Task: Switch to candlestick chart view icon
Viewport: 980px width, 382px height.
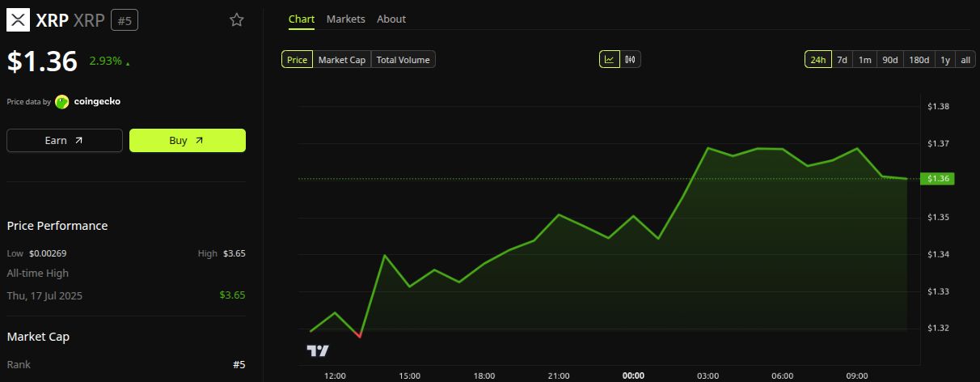Action: point(631,59)
